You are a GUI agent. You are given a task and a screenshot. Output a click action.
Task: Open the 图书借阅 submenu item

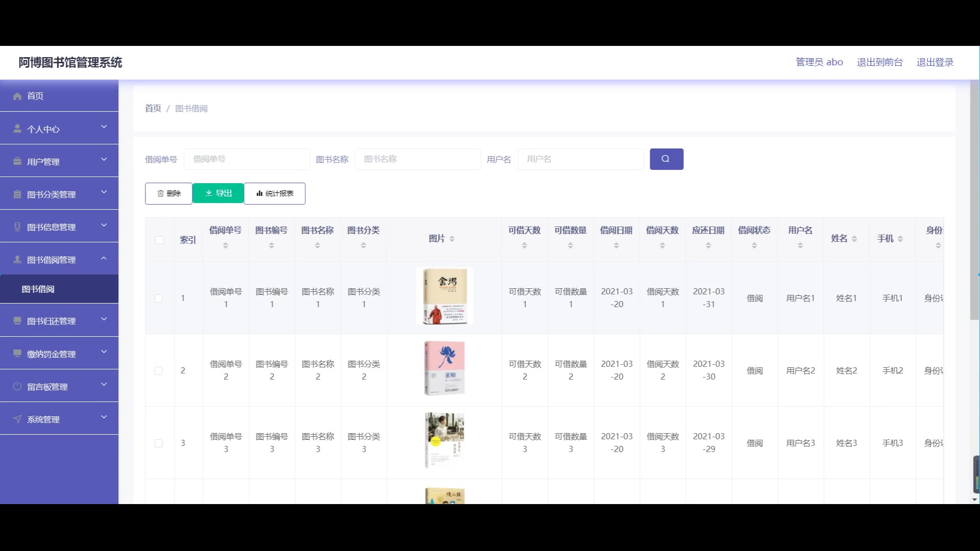38,289
